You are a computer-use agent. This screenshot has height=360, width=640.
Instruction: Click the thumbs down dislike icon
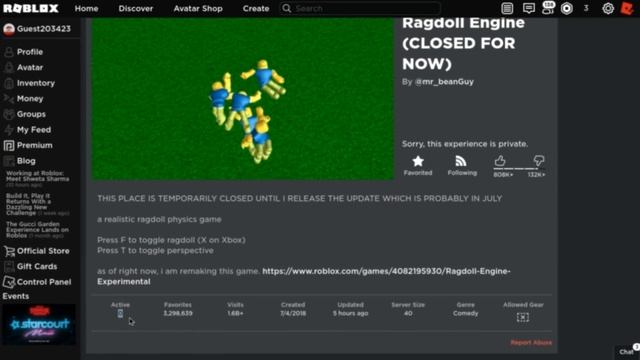tap(539, 160)
